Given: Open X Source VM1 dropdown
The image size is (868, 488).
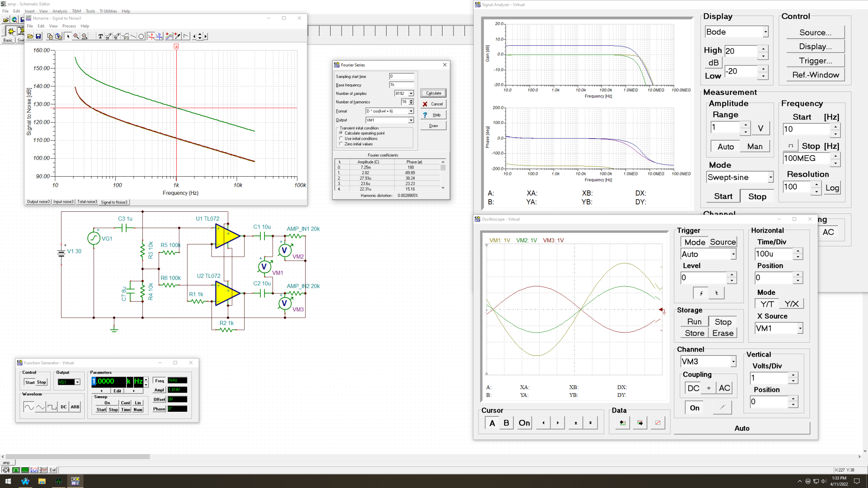Looking at the screenshot, I should pos(800,328).
